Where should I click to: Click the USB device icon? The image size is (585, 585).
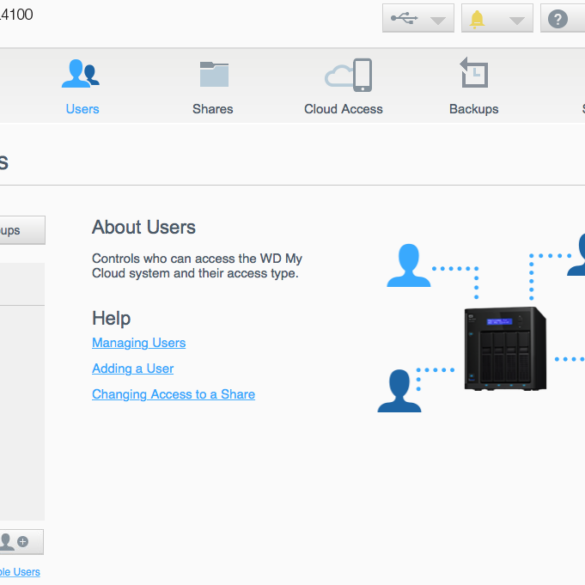point(404,18)
